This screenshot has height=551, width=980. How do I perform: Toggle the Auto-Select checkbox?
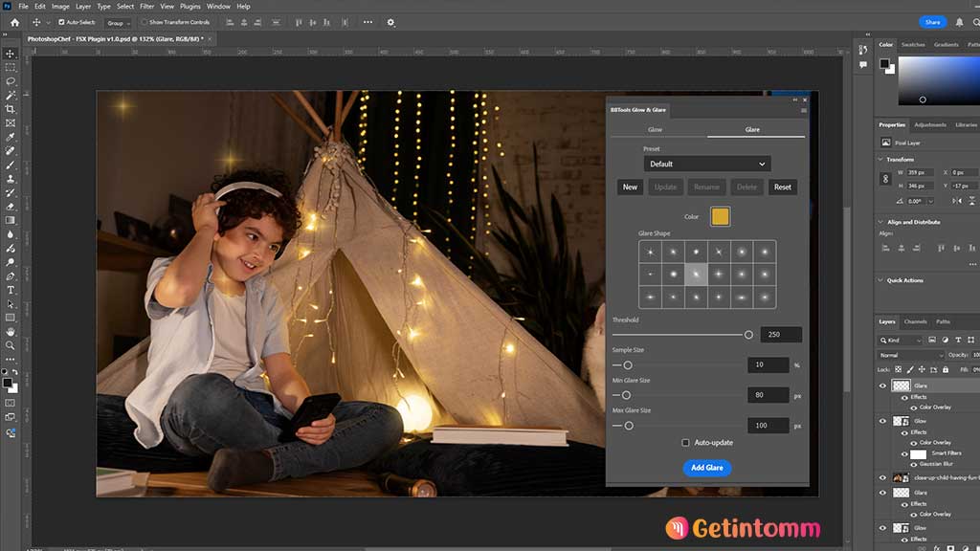coord(61,23)
